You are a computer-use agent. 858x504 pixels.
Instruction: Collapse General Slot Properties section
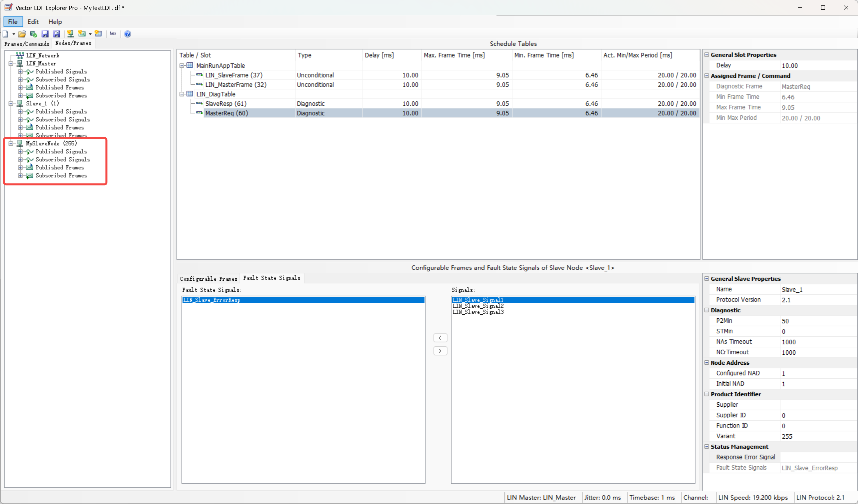pos(707,55)
